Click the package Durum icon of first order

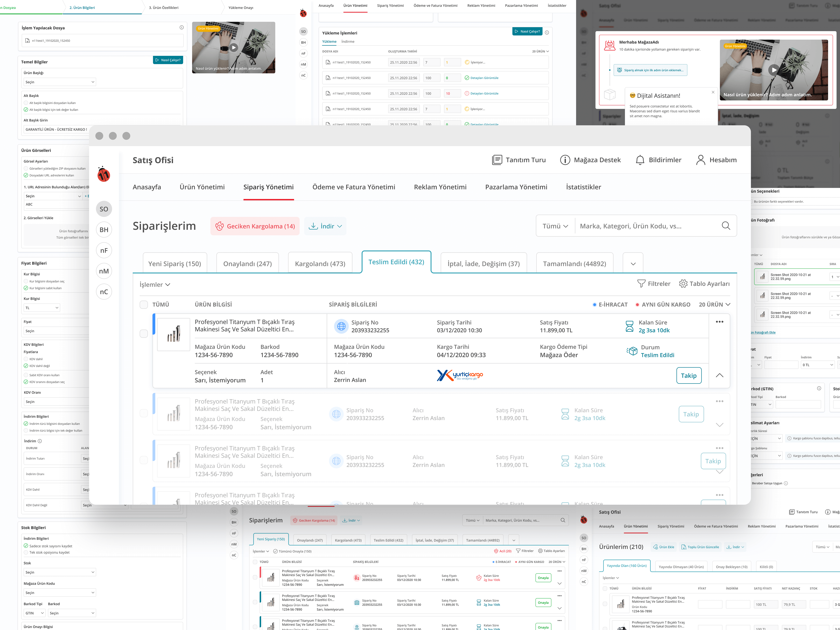[x=632, y=351]
